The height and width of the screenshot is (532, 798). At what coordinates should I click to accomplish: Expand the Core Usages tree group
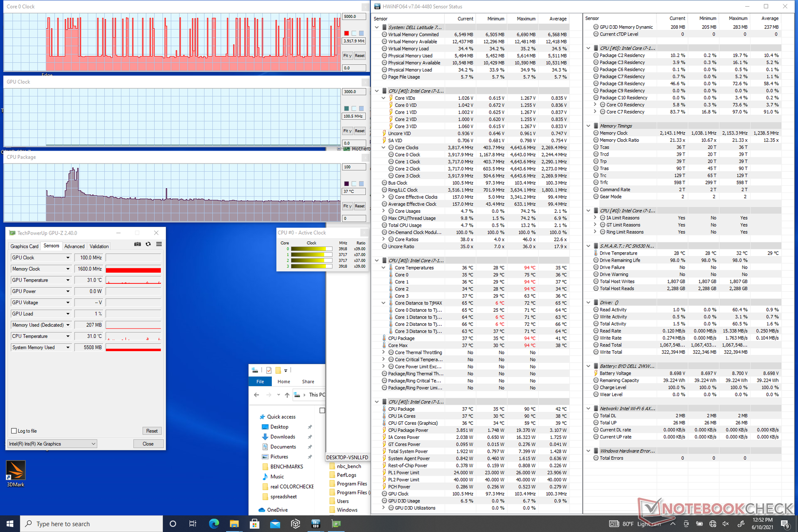(383, 211)
